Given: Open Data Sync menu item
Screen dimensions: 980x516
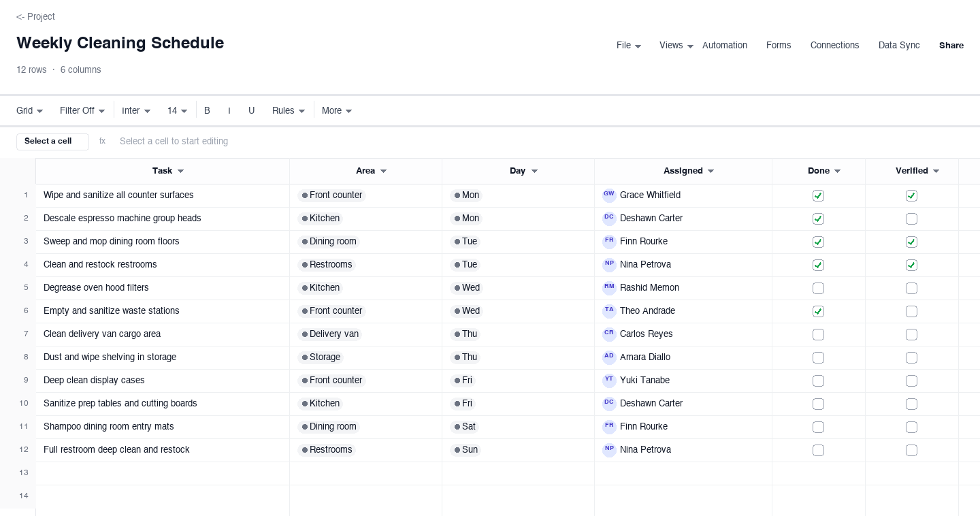Looking at the screenshot, I should point(899,46).
